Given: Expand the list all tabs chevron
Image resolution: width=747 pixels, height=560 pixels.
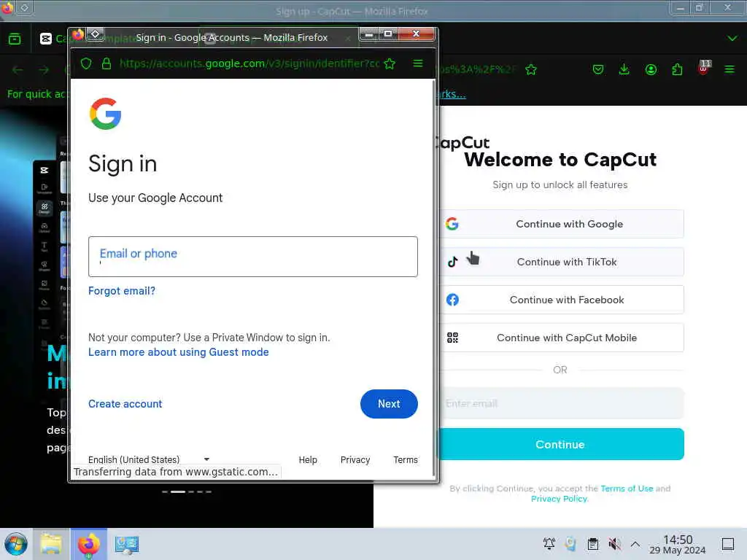Looking at the screenshot, I should coord(732,38).
